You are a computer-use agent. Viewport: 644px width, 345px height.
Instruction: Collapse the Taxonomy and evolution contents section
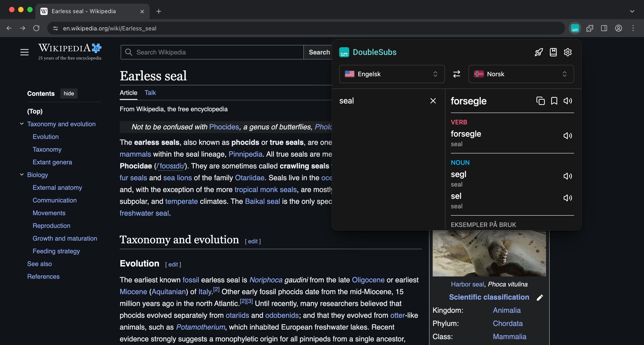tap(22, 124)
